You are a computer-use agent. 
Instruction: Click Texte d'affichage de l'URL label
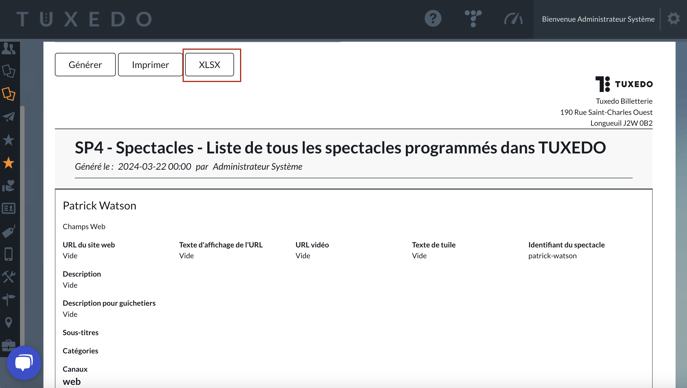[x=221, y=245]
